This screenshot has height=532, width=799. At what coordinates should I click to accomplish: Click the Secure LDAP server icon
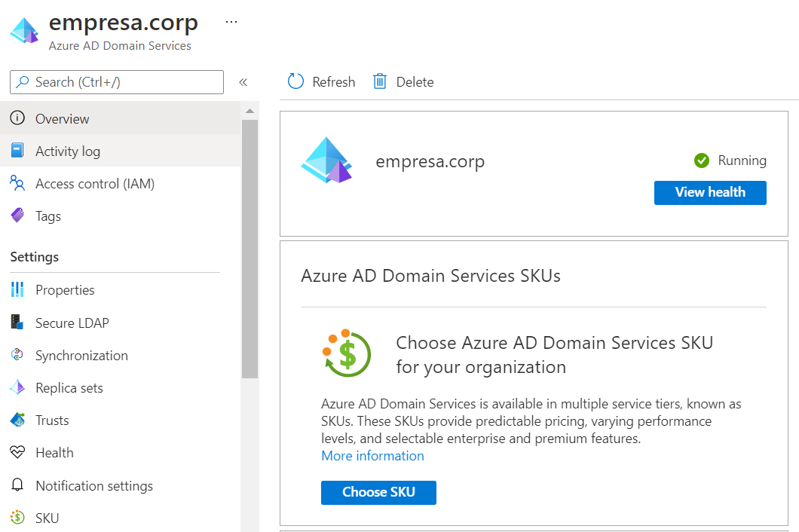pyautogui.click(x=17, y=322)
